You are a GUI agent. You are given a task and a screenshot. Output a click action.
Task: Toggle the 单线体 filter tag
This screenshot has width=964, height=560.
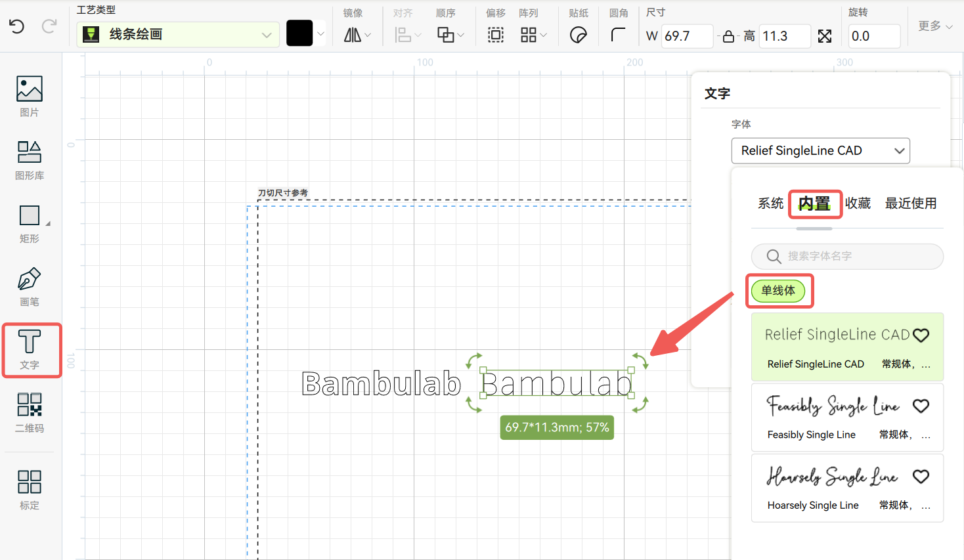pyautogui.click(x=778, y=291)
